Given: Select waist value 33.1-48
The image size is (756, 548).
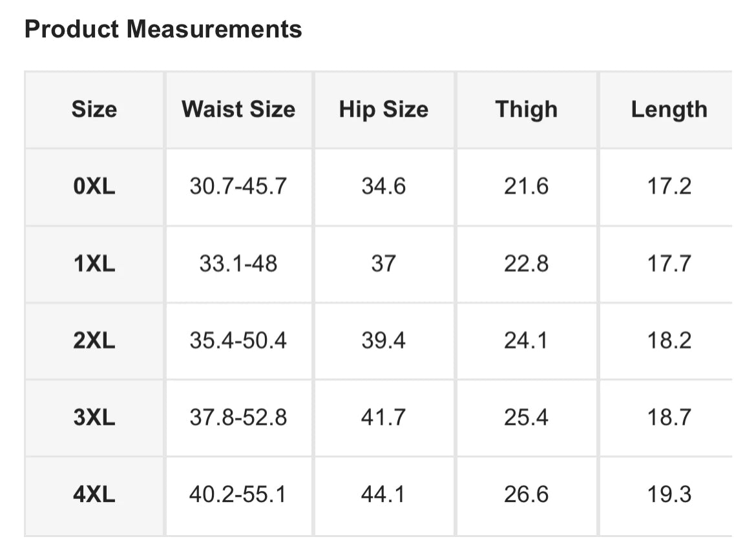Looking at the screenshot, I should pos(238,264).
